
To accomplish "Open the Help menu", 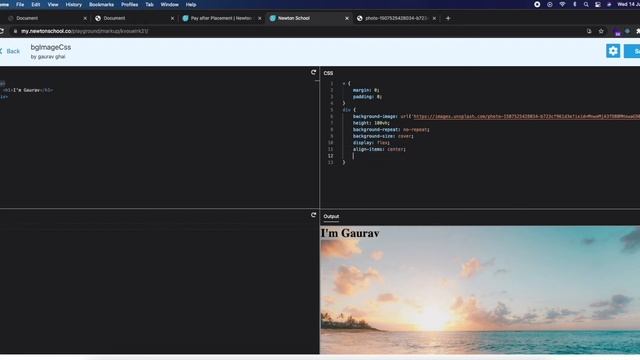I will pos(191,4).
